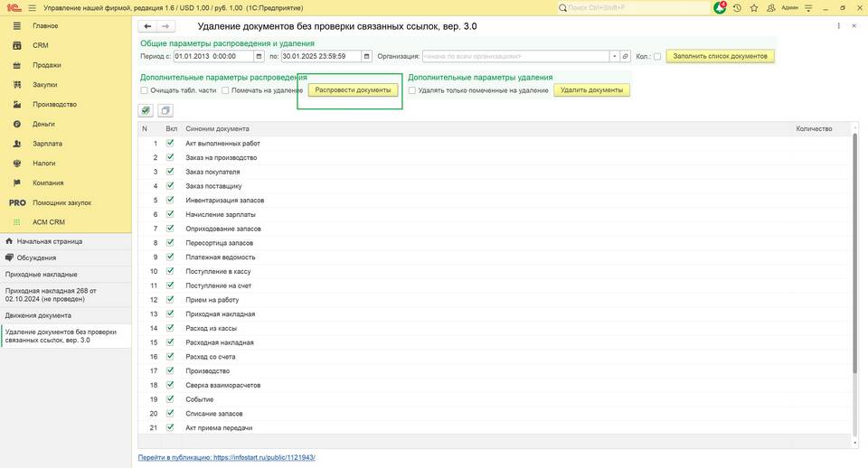Click the vertical scrollbar of document list
Screen dimensions: 868x468
854,271
